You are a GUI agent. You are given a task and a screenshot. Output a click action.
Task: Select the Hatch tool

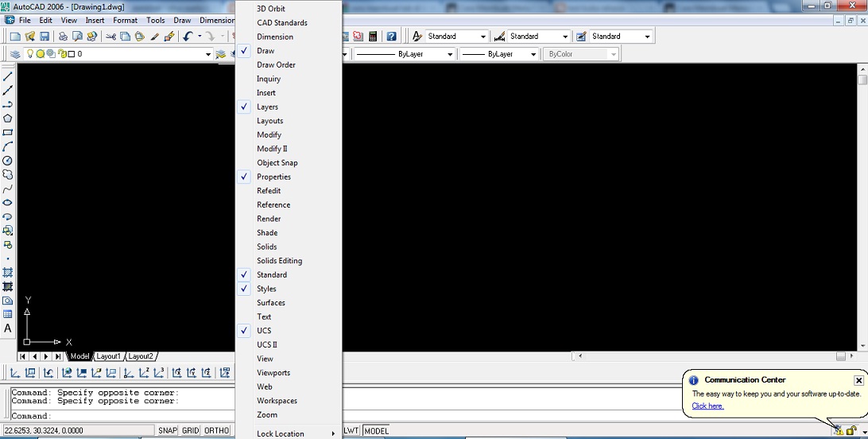pyautogui.click(x=8, y=272)
